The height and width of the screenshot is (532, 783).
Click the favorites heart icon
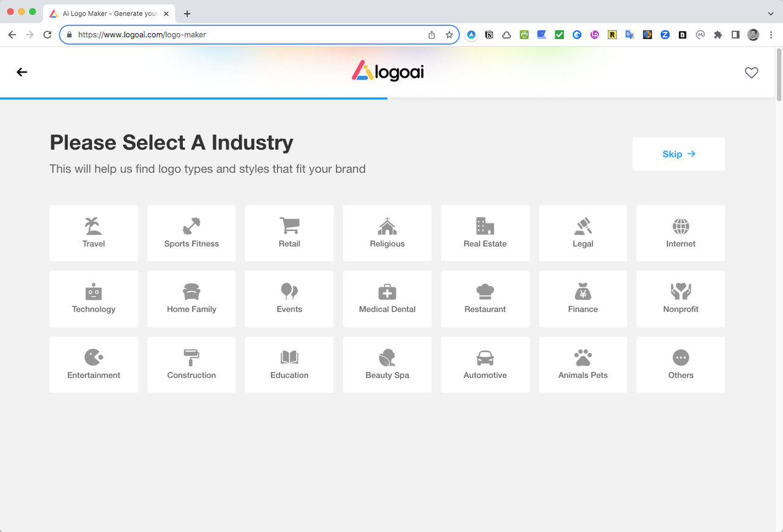[x=751, y=72]
